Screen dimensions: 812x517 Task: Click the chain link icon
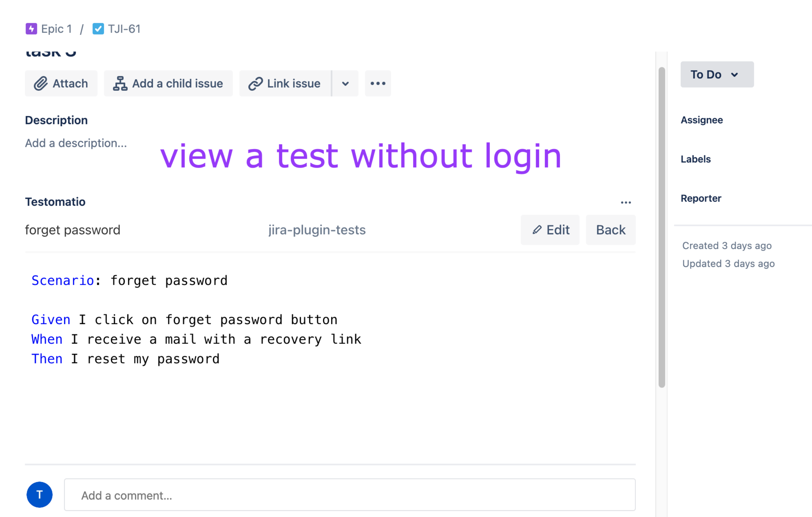point(255,84)
